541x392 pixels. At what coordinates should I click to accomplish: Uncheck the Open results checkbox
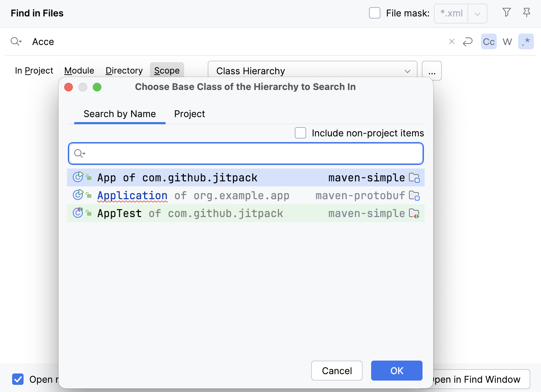point(18,379)
